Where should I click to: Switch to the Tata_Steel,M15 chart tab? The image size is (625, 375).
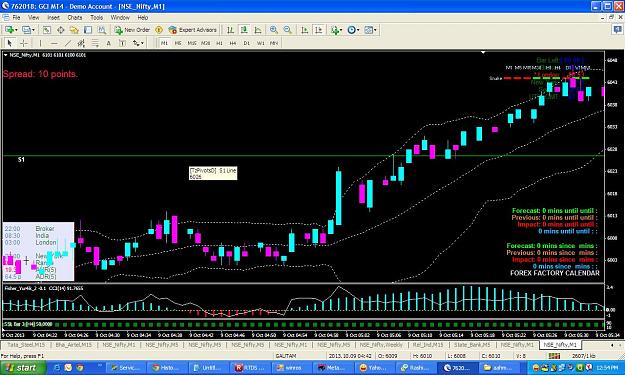tap(26, 344)
